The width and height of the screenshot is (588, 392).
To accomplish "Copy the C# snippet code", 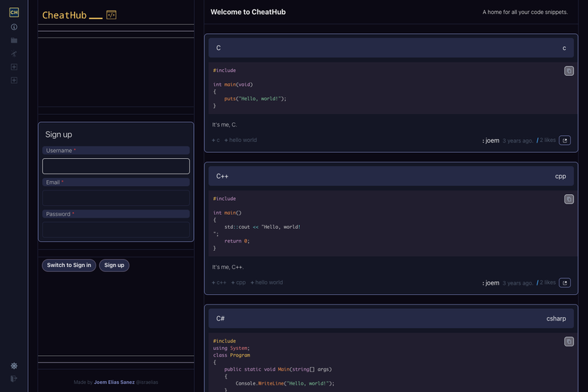I will [569, 342].
